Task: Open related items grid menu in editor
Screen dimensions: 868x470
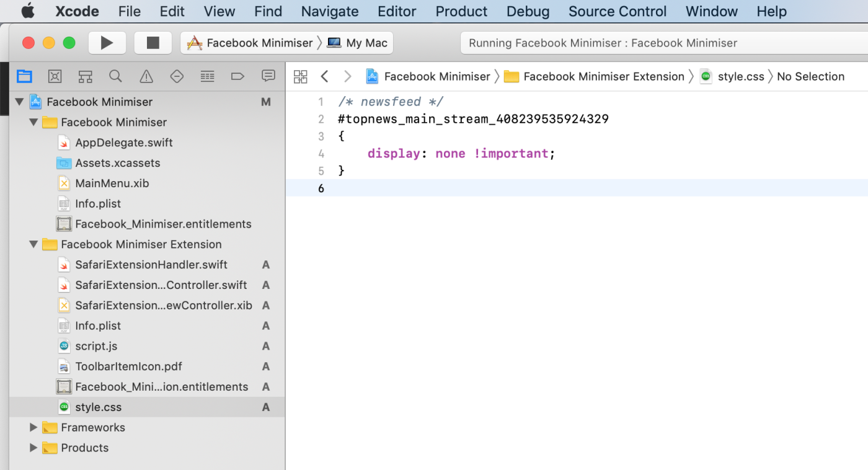Action: pos(301,76)
